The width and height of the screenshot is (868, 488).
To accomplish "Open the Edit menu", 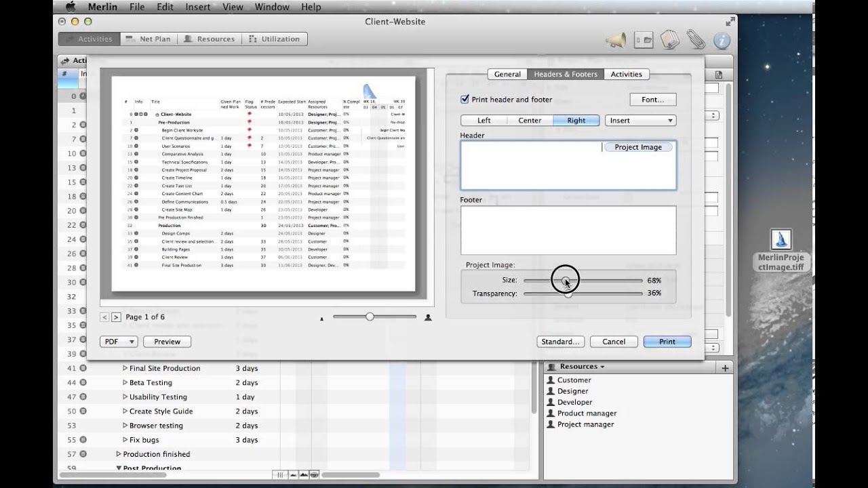I will click(165, 7).
